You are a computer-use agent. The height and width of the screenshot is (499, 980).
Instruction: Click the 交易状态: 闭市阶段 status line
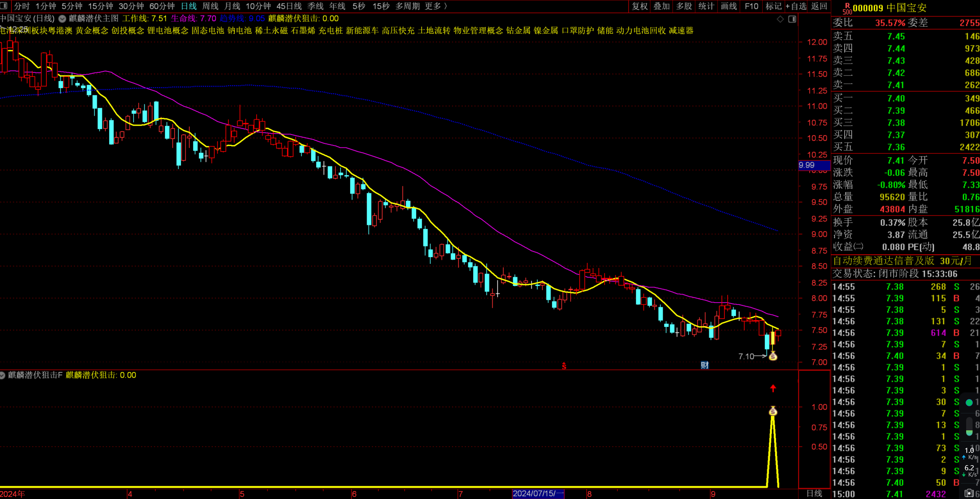click(895, 274)
